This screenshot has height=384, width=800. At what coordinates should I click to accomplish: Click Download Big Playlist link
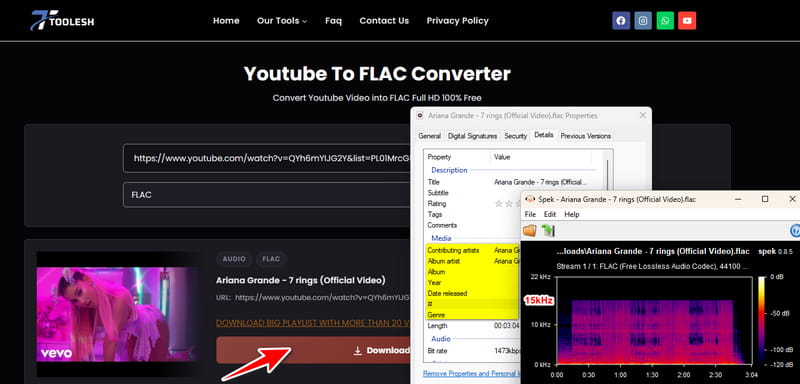pyautogui.click(x=313, y=323)
